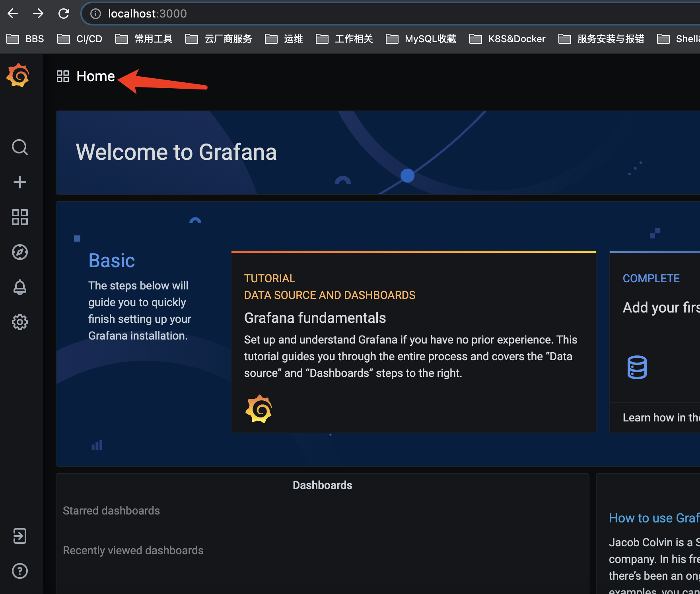Open the MySQL收藏 bookmarks folder
This screenshot has height=594, width=700.
click(421, 39)
